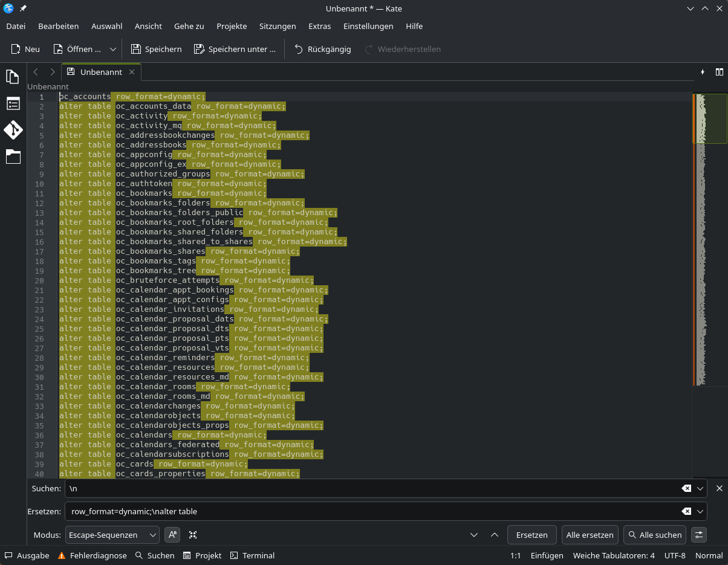The image size is (728, 565).
Task: Click Speichern unter in the toolbar
Action: pos(235,49)
